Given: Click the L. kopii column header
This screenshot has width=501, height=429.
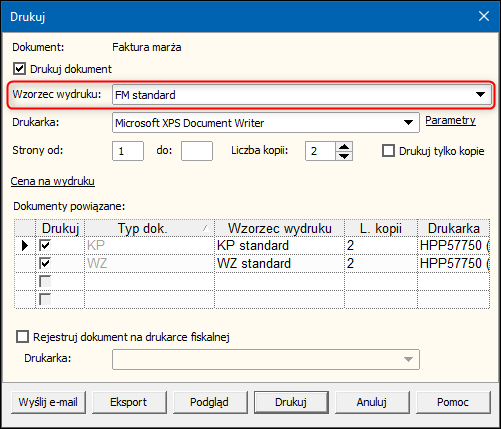Looking at the screenshot, I should (x=381, y=228).
